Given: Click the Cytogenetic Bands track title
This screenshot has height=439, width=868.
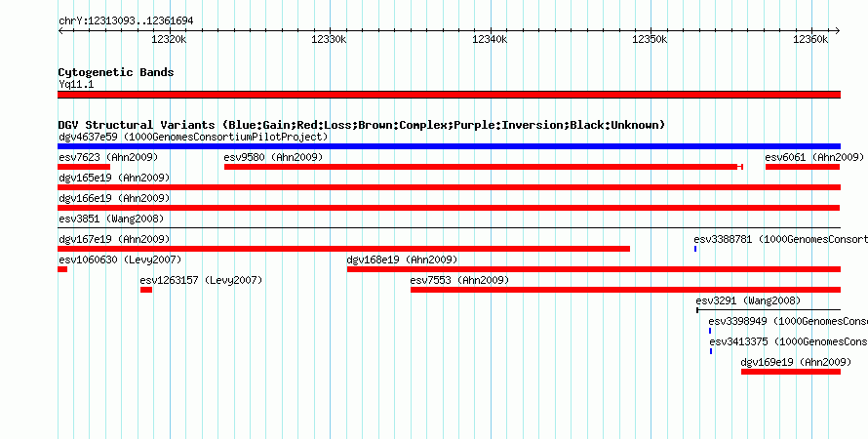Looking at the screenshot, I should click(116, 72).
